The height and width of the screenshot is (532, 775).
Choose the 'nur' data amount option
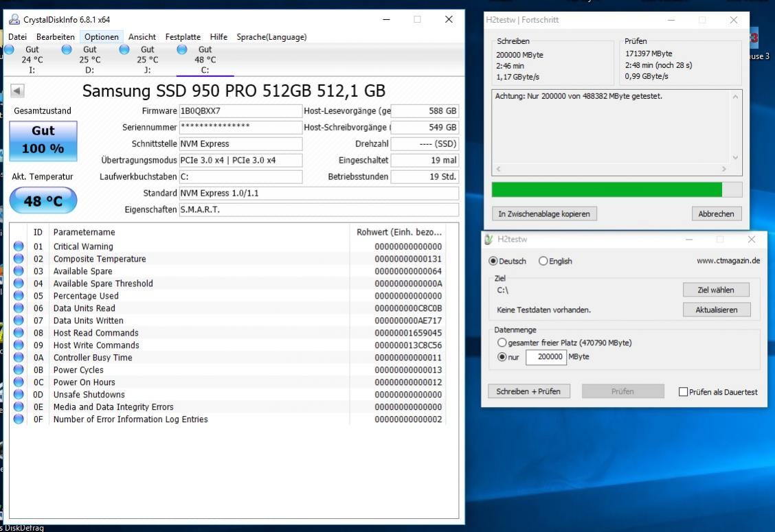(x=502, y=357)
